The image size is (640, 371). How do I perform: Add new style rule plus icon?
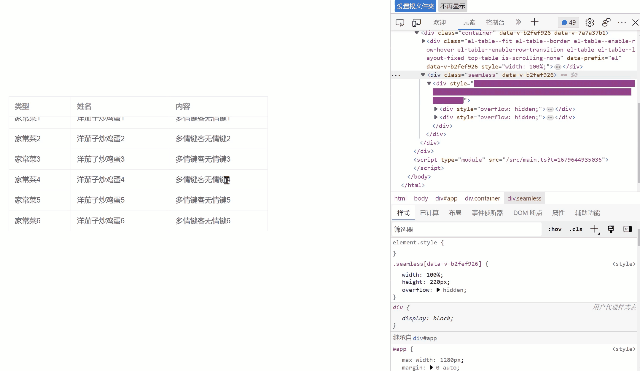pyautogui.click(x=594, y=229)
